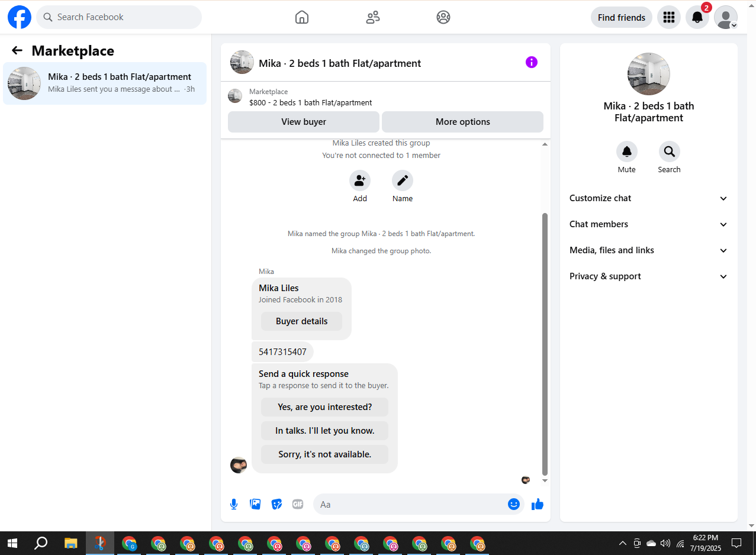
Task: Open the Groups icon in top bar
Action: (443, 17)
